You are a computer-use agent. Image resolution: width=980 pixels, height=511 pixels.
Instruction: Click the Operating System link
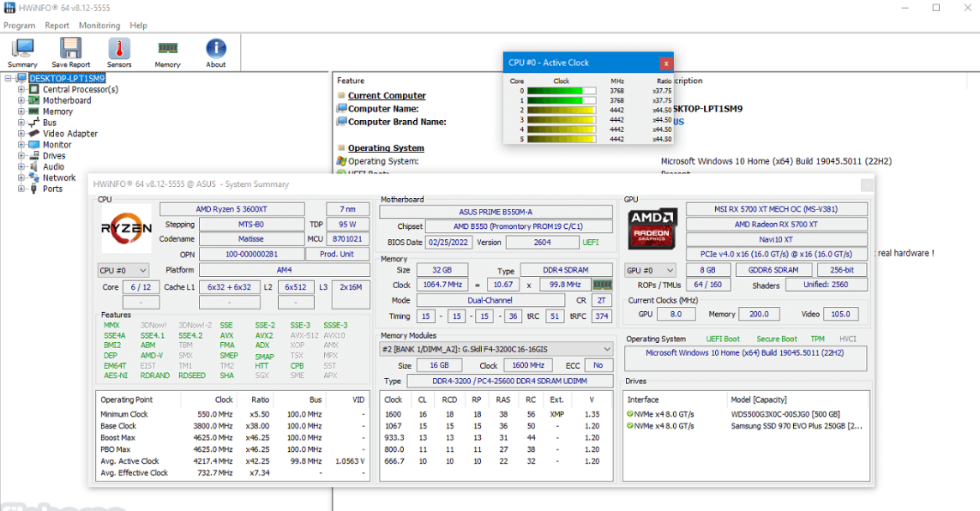click(x=386, y=147)
